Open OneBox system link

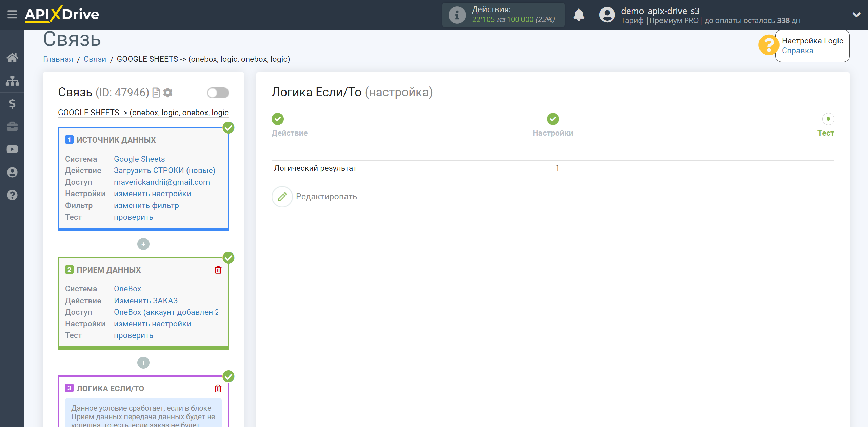127,289
